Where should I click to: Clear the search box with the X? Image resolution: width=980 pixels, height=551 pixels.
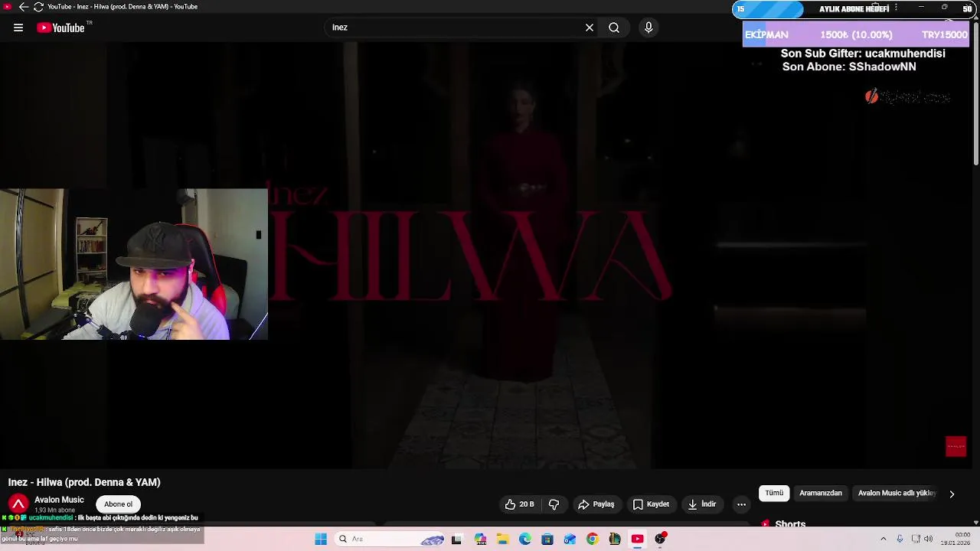pyautogui.click(x=590, y=28)
